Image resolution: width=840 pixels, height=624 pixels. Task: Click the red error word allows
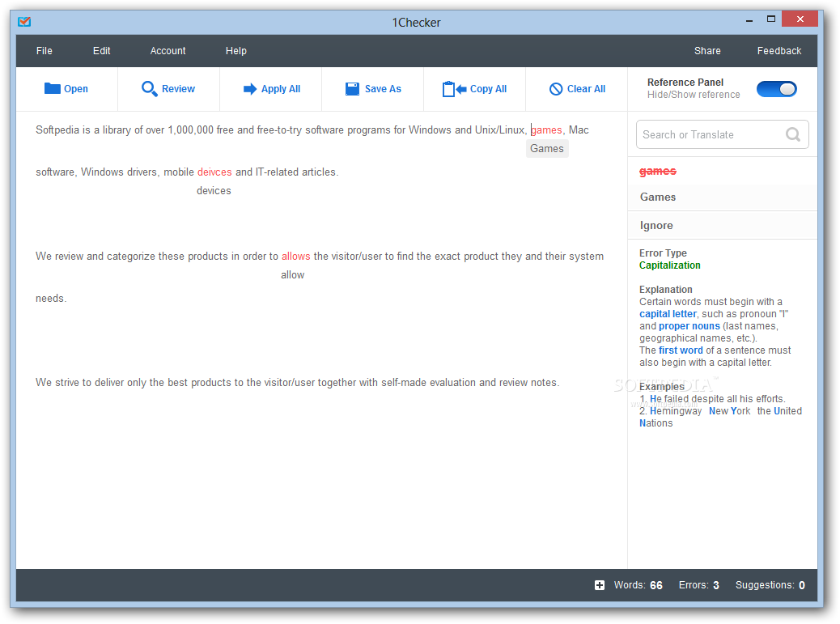click(x=295, y=256)
